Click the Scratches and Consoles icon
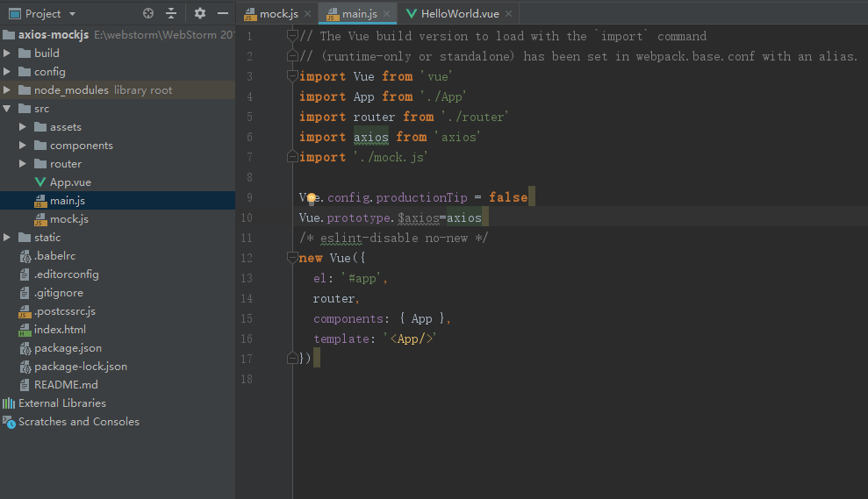Viewport: 868px width, 499px height. (x=9, y=422)
